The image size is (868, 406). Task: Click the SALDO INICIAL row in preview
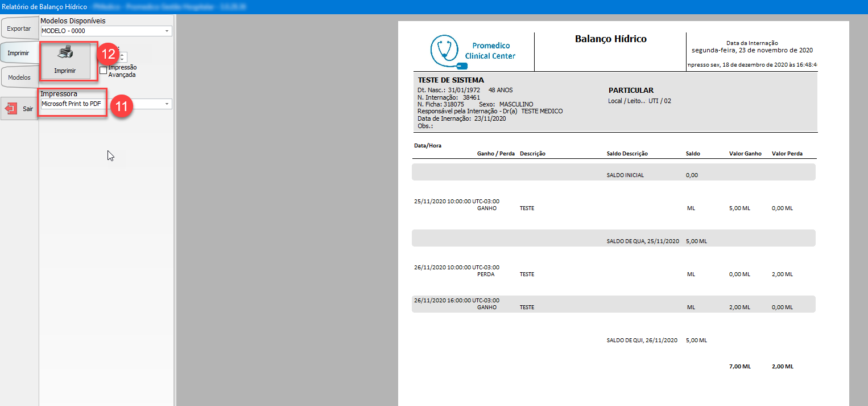coord(625,175)
